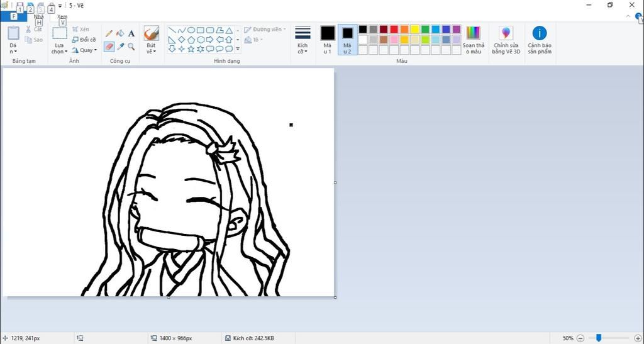Pick the red color swatch
644x344 pixels.
click(394, 29)
